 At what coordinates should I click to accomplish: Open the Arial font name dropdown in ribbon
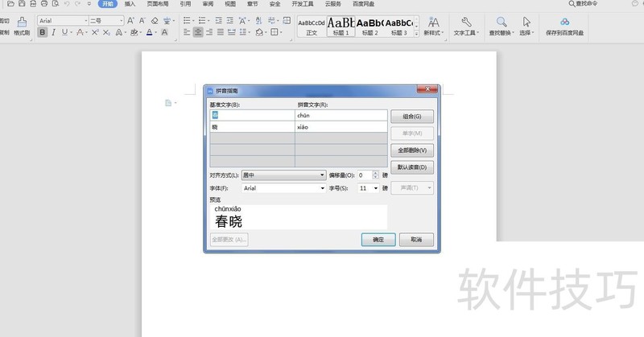point(86,21)
